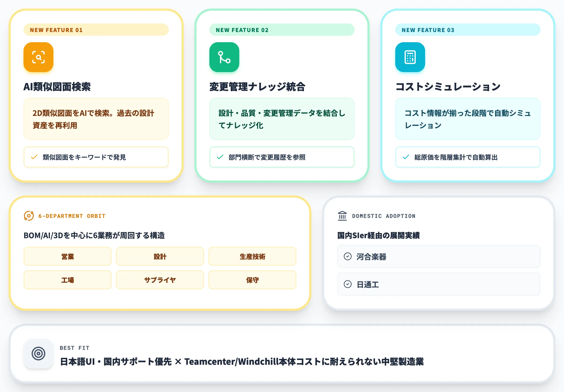
Task: Click the 部門横断で変更履歴を参照 feature row
Action: point(282,157)
